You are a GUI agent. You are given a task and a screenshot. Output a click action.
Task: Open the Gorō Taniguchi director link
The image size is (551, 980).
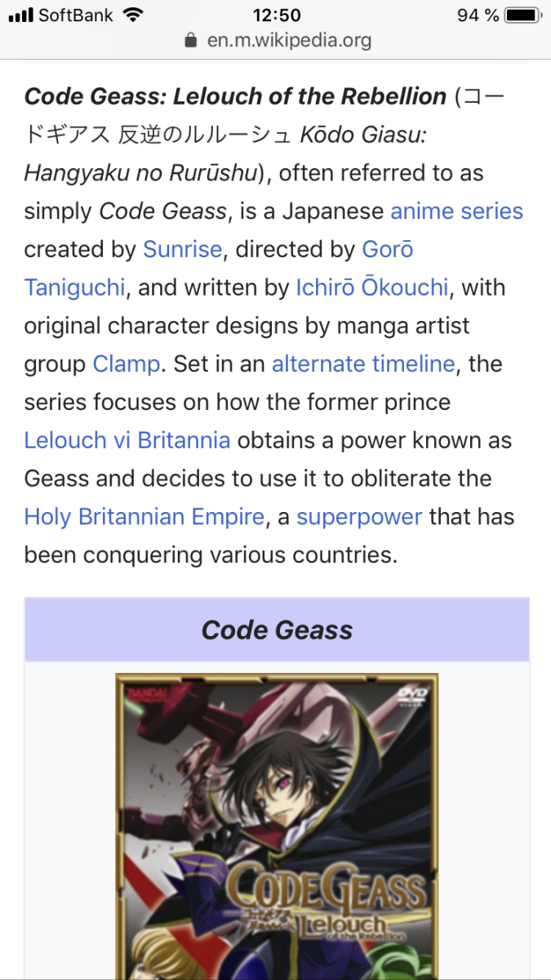[x=387, y=249]
